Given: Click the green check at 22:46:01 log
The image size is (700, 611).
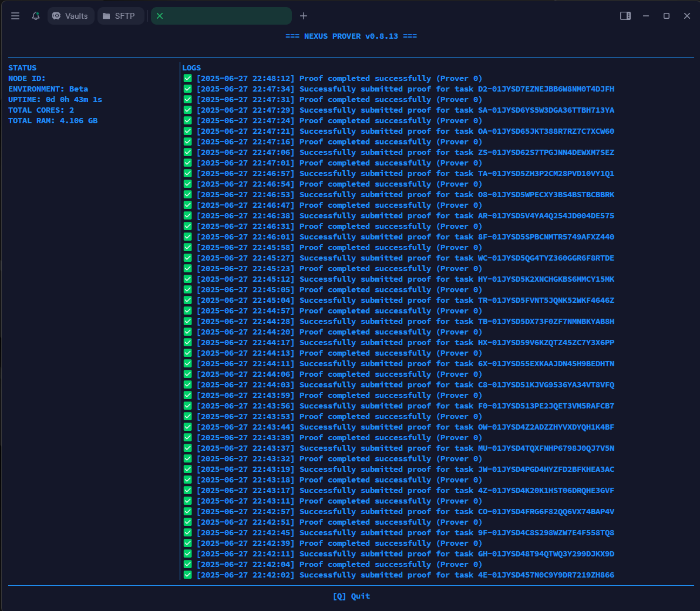Looking at the screenshot, I should point(187,237).
